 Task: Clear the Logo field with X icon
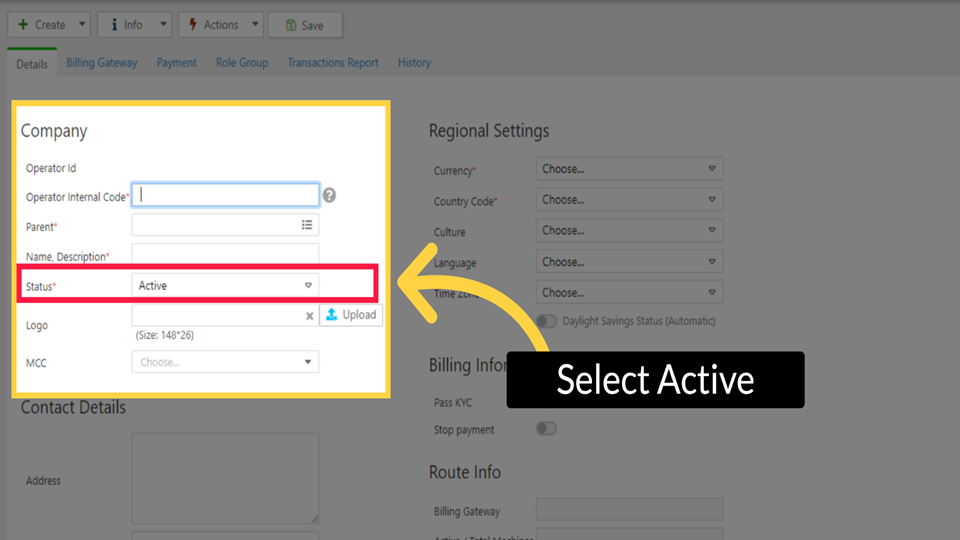pos(309,316)
